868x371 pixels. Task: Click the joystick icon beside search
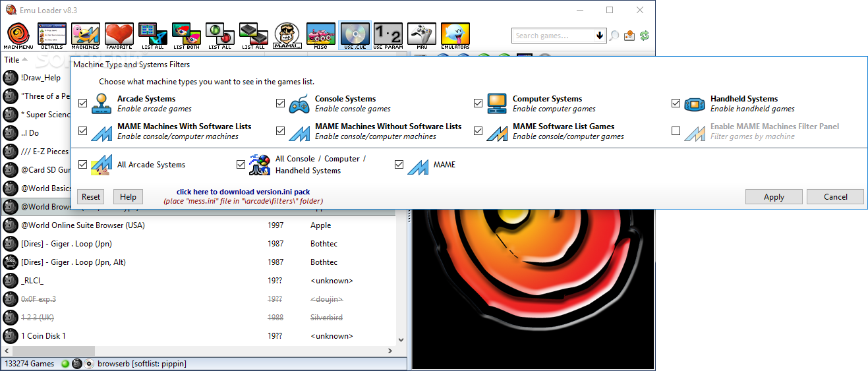coord(629,36)
